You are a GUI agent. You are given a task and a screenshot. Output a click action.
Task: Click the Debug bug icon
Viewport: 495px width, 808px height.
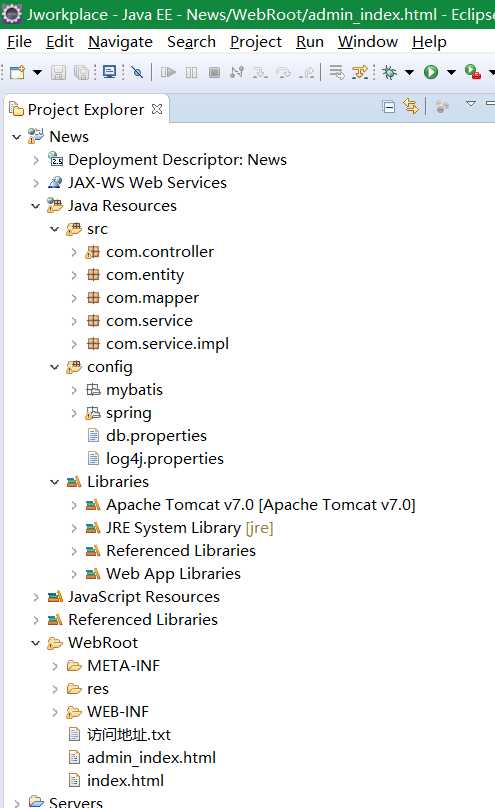tap(389, 72)
